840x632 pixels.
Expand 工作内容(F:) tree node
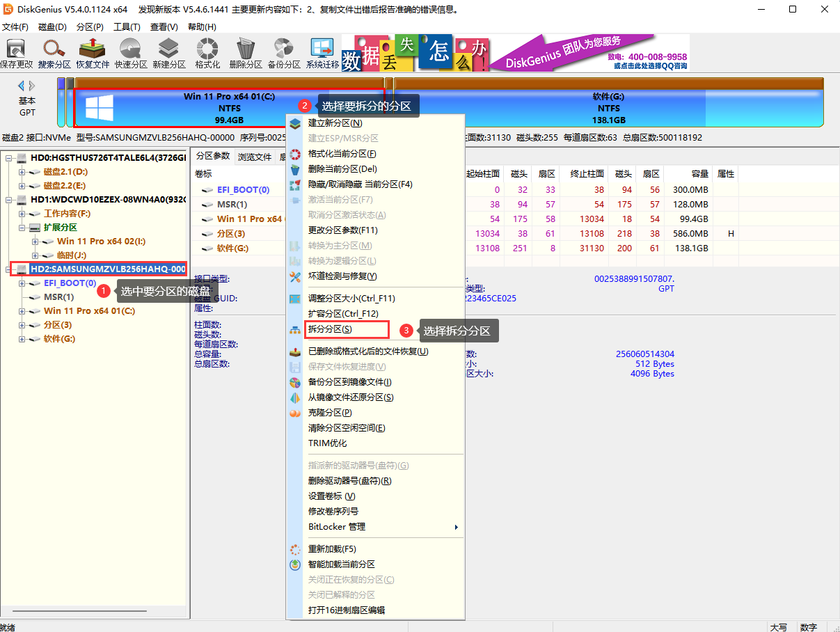click(22, 214)
